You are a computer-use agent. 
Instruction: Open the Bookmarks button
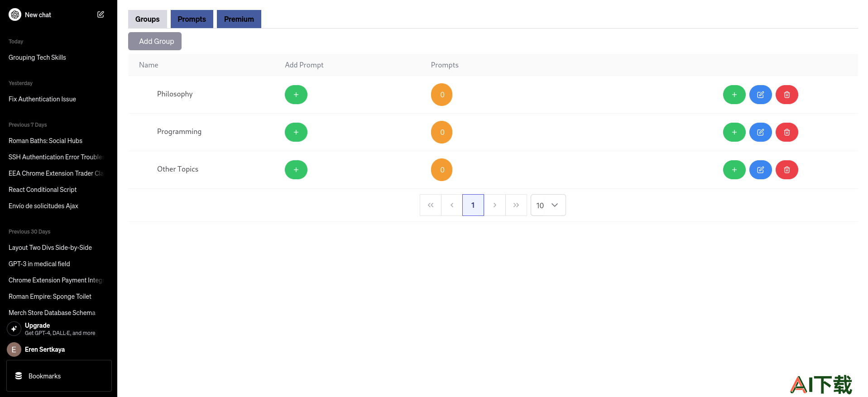pyautogui.click(x=59, y=376)
